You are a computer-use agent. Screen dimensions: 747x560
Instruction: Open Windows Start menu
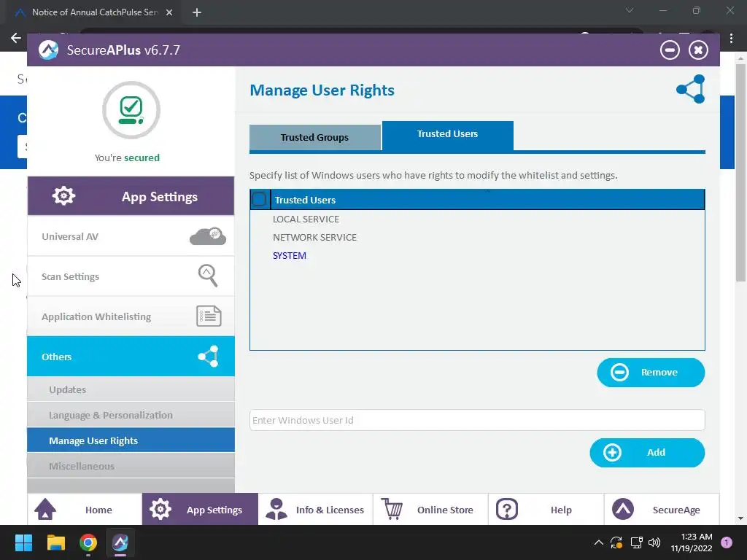[x=23, y=542]
